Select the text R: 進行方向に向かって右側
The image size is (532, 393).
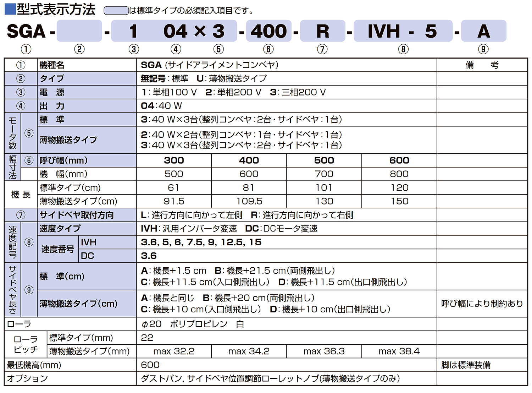click(x=302, y=215)
